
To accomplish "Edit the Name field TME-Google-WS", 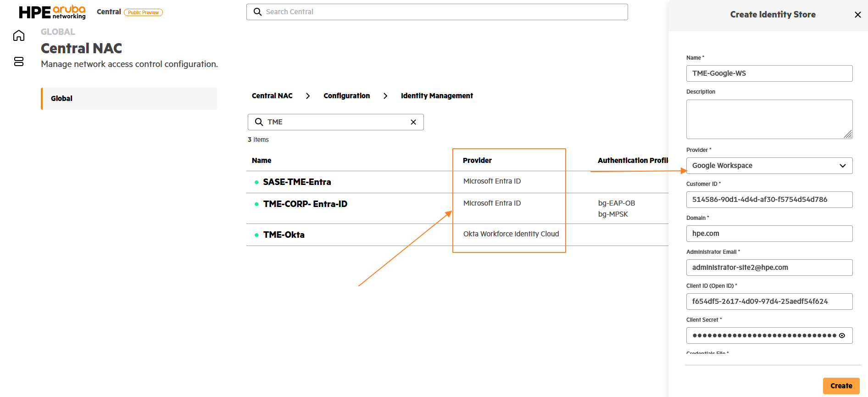I will coord(769,73).
